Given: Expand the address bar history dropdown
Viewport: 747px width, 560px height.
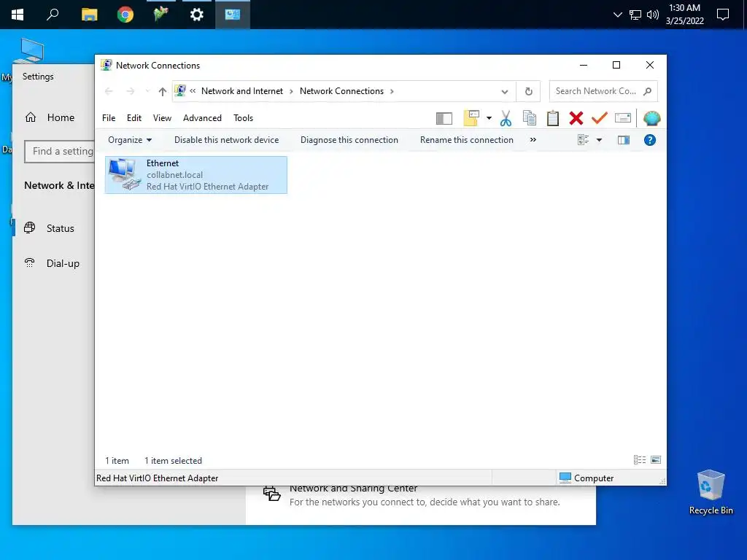Looking at the screenshot, I should [x=505, y=91].
